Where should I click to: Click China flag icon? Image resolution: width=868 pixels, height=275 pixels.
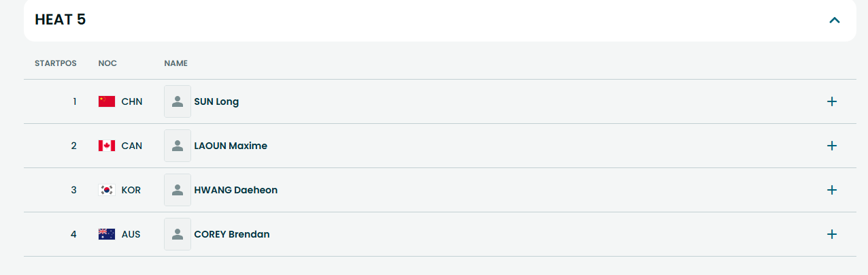[107, 101]
